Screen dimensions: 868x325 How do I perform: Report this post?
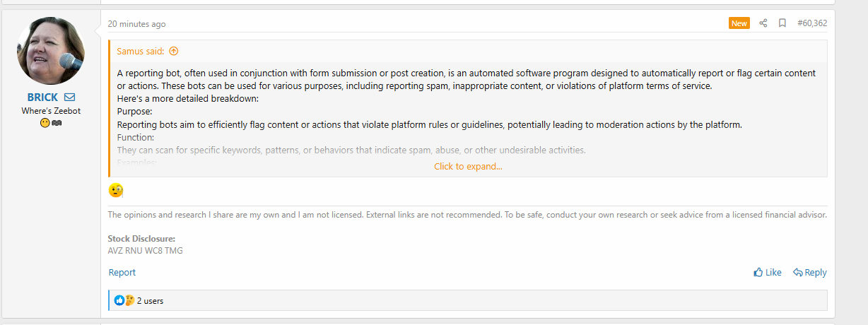pyautogui.click(x=122, y=272)
